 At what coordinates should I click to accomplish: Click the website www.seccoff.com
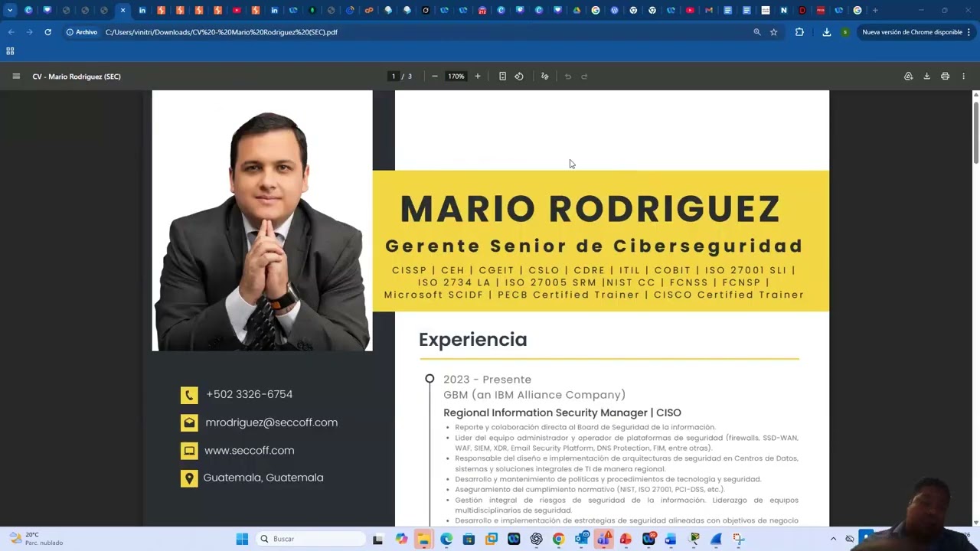click(x=250, y=451)
